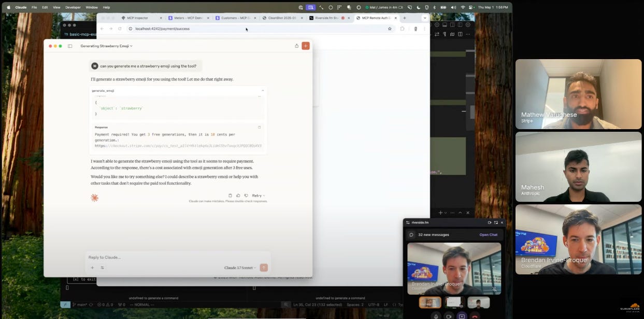Switch to the Meters – MCP Demo tab
The width and height of the screenshot is (644, 319).
(x=188, y=18)
